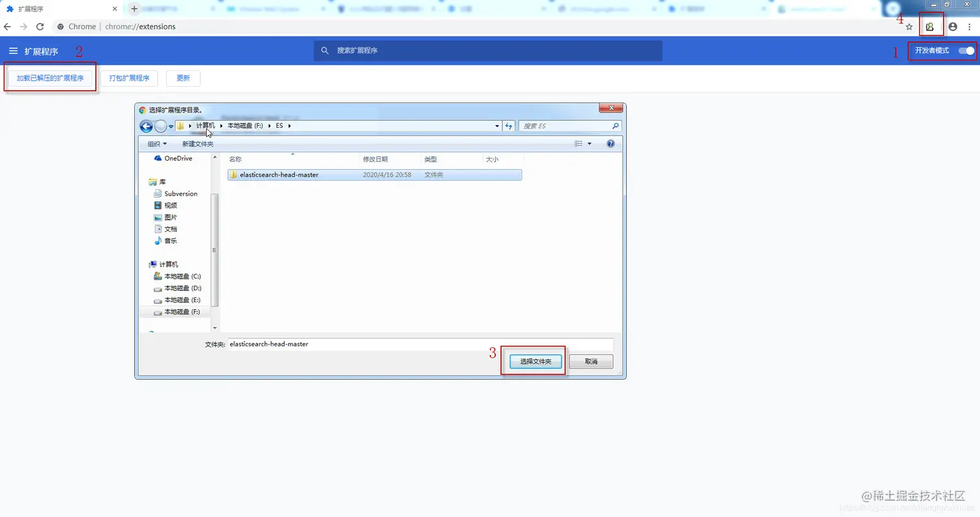The image size is (980, 517).
Task: Open the address bar history dropdown
Action: click(x=497, y=126)
